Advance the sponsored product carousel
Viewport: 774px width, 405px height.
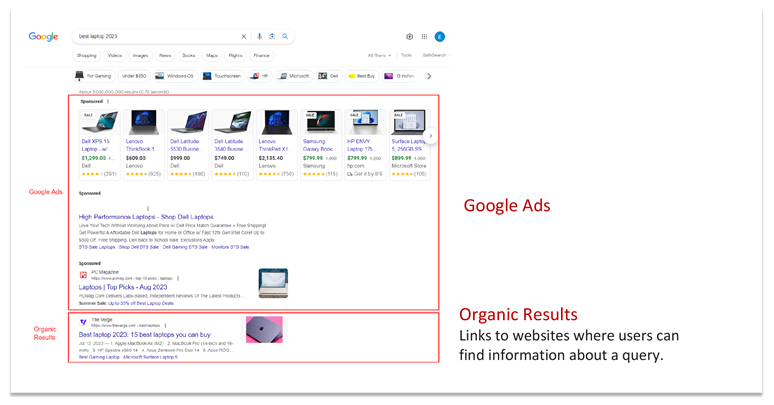(x=430, y=135)
